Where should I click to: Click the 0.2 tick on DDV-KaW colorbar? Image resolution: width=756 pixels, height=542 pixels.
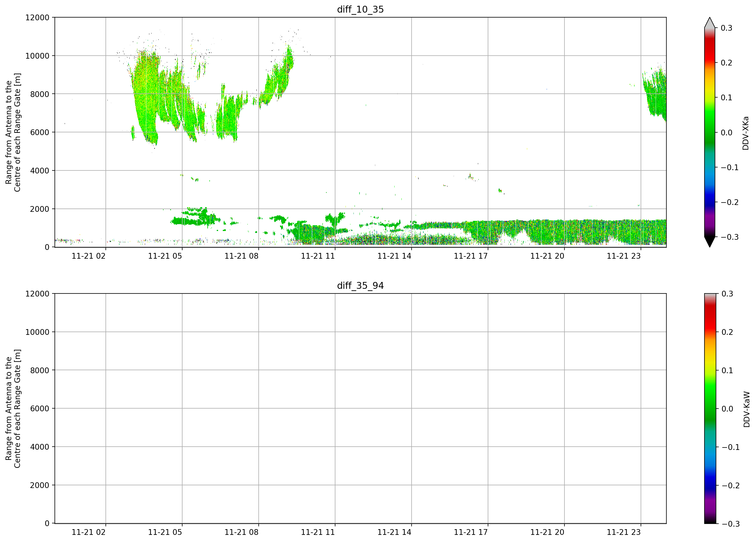coord(727,332)
